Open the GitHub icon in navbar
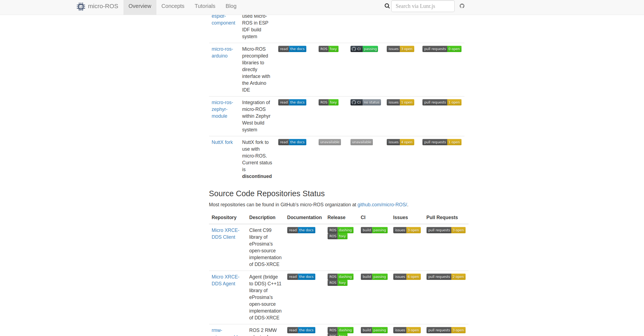 pos(462,6)
